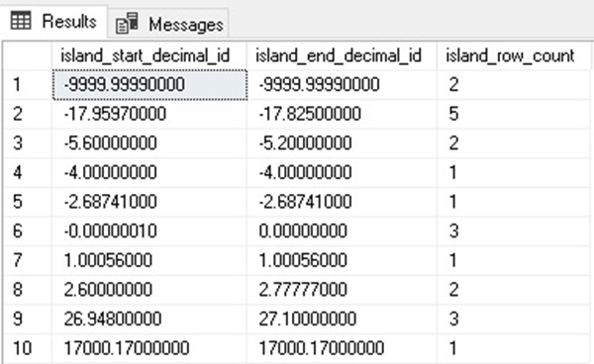Select the row count cell showing 5
The width and height of the screenshot is (594, 364).
point(514,114)
